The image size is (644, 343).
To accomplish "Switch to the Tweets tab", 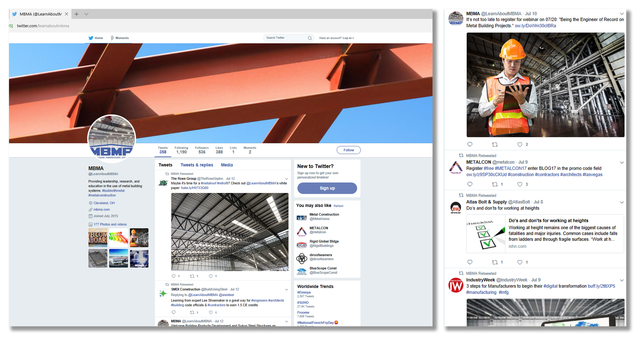I will point(165,165).
